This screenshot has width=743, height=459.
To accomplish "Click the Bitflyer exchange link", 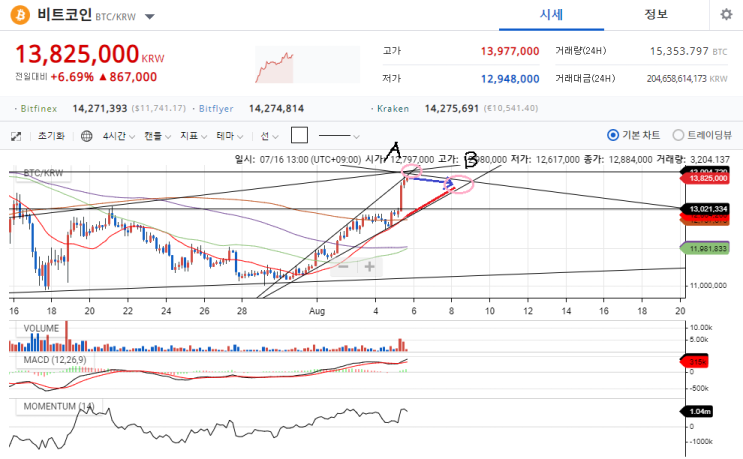I will click(x=216, y=108).
